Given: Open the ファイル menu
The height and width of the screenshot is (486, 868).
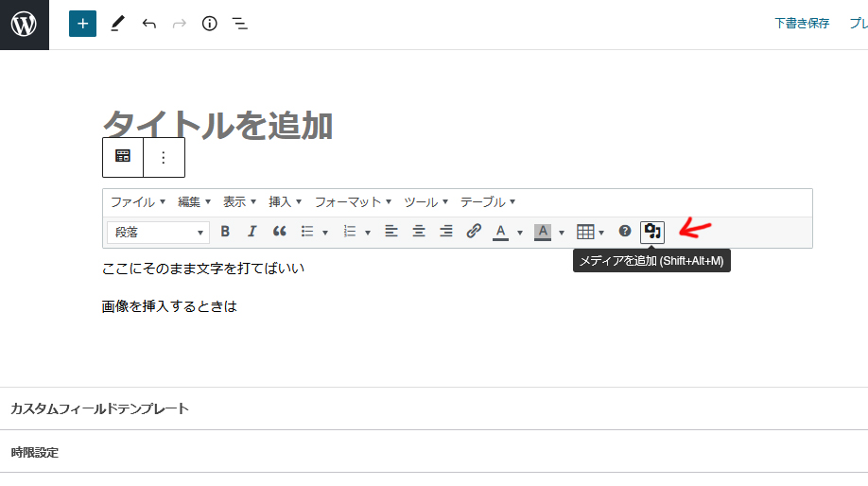Looking at the screenshot, I should click(138, 202).
